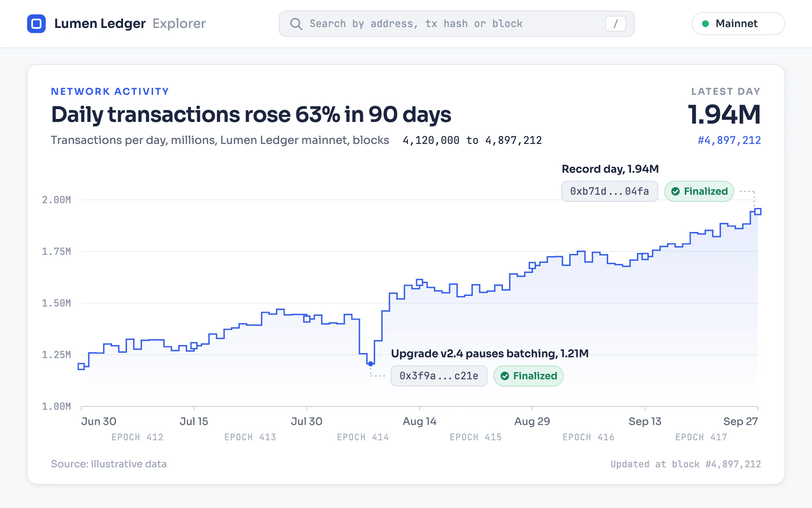This screenshot has height=508, width=812.
Task: Click the Lumen Ledger logo icon
Action: point(36,24)
